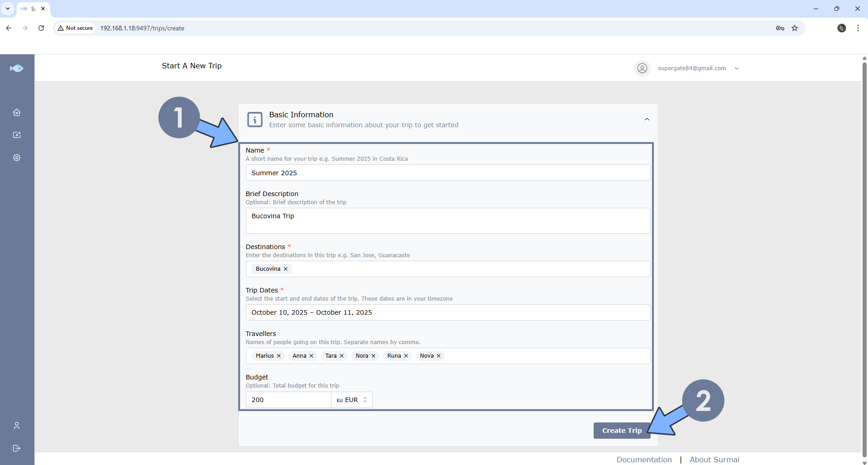The height and width of the screenshot is (465, 868).
Task: Open the profile icon in sidebar
Action: (x=17, y=426)
